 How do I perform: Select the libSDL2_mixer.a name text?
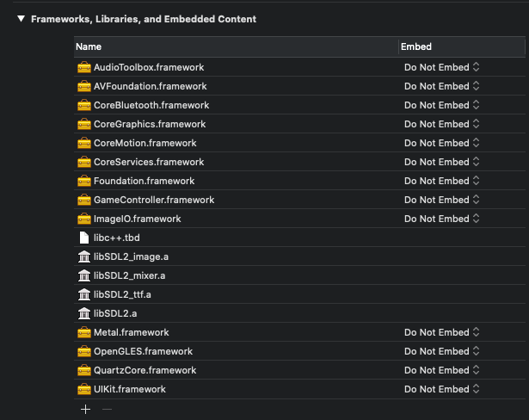click(x=130, y=275)
